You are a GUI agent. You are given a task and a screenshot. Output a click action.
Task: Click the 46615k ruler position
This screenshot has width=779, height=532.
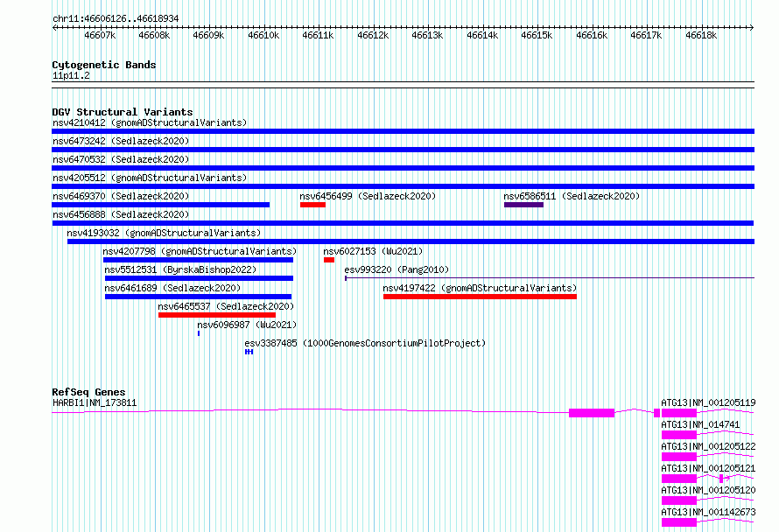point(537,36)
